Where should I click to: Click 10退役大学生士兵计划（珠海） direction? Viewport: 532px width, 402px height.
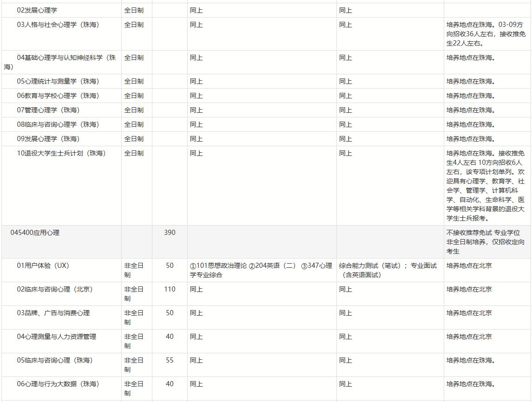61,153
